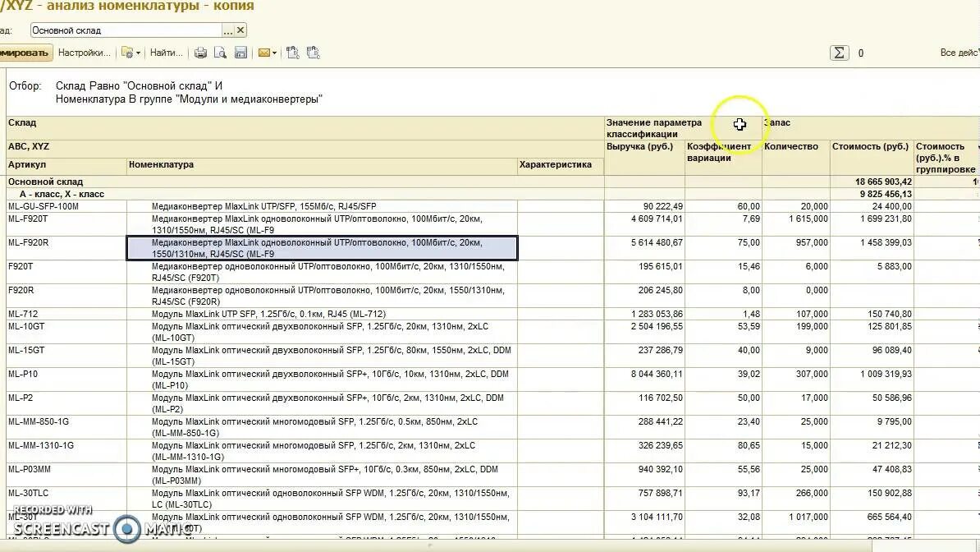Clear the warehouse field with X button
The width and height of the screenshot is (980, 552).
point(240,30)
